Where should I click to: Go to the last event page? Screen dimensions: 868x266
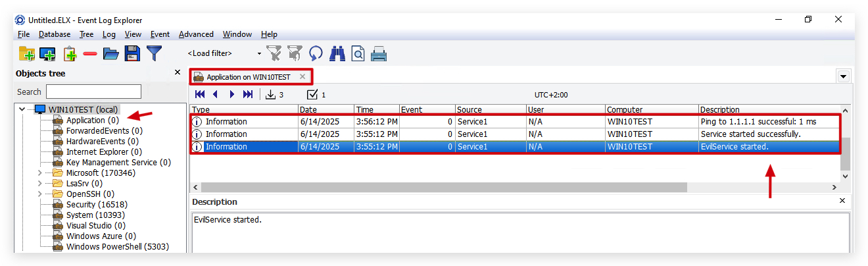pyautogui.click(x=248, y=94)
